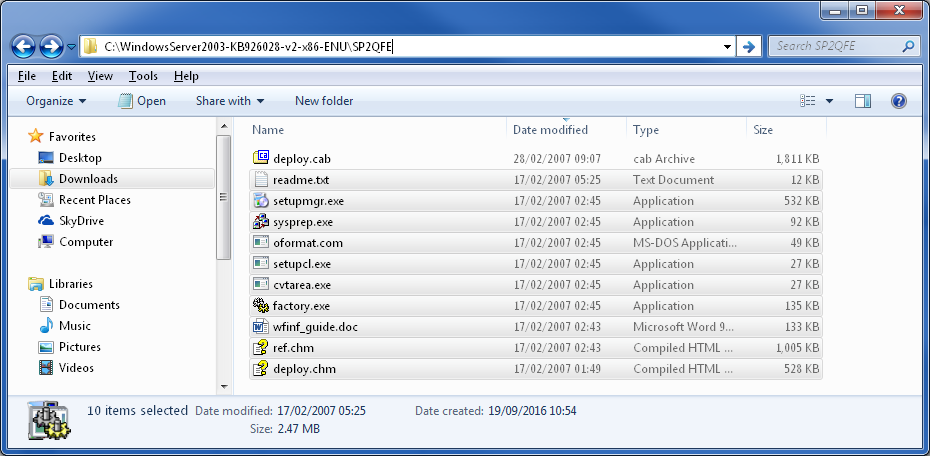This screenshot has height=456, width=930.
Task: Click the factory.exe gear icon
Action: click(261, 306)
